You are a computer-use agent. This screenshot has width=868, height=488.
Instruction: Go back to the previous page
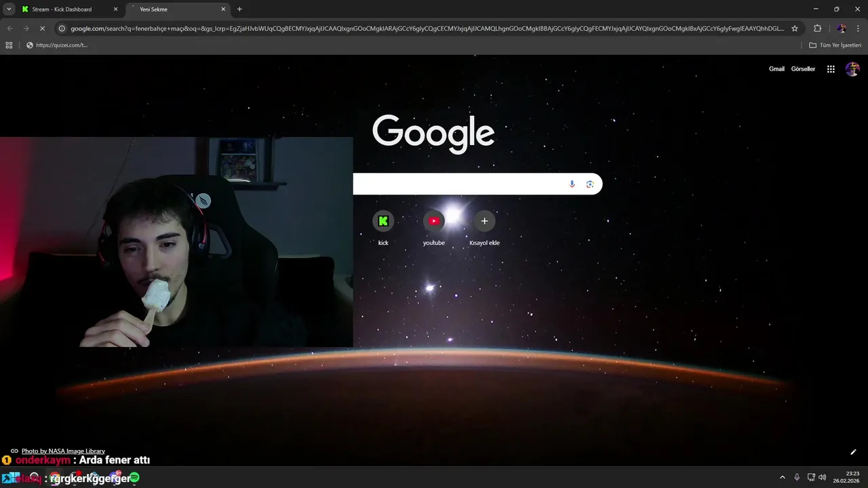click(x=9, y=28)
